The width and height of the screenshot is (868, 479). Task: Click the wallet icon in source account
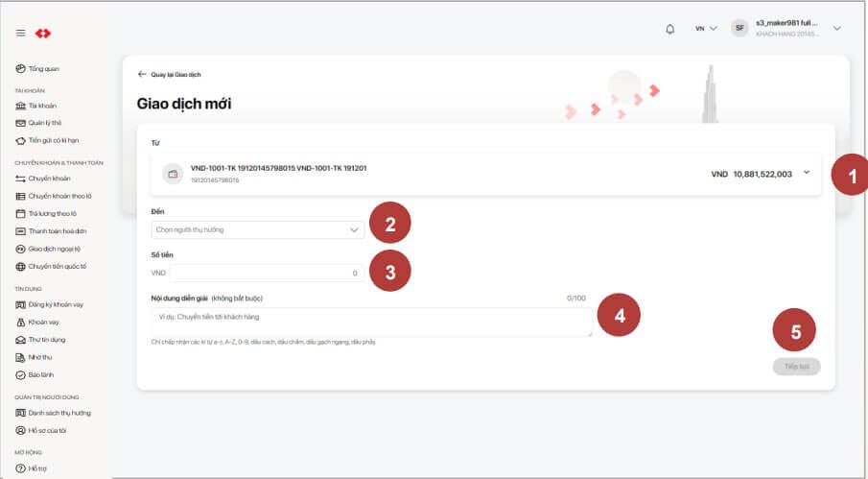(x=174, y=175)
